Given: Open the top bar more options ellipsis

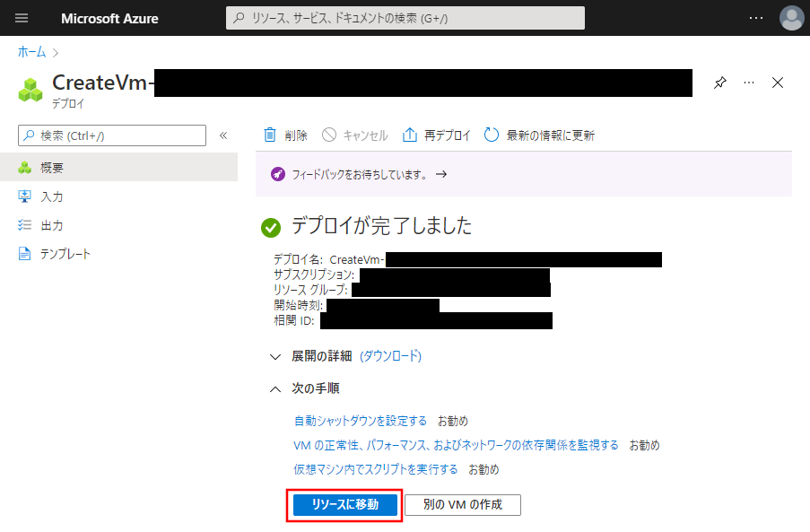Looking at the screenshot, I should point(756,18).
